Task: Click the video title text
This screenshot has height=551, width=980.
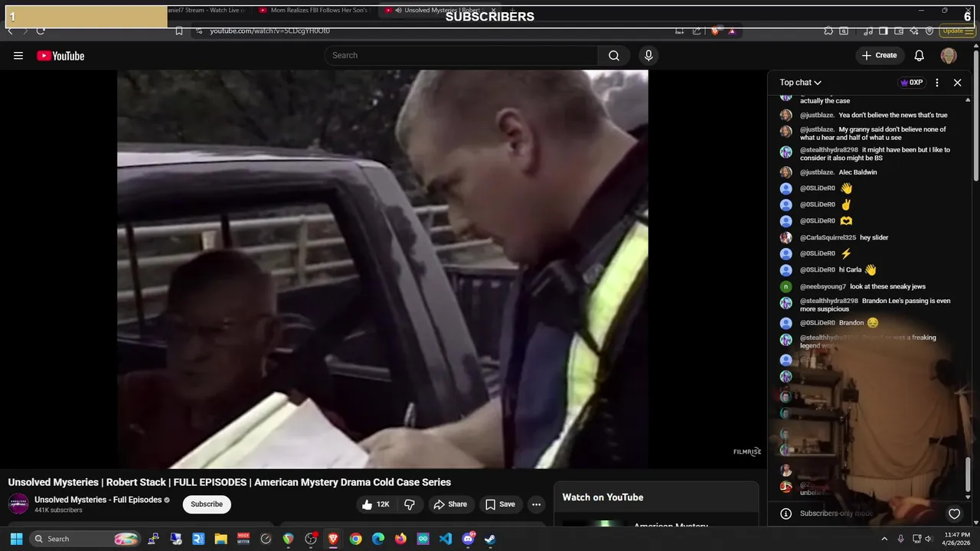Action: (x=230, y=482)
